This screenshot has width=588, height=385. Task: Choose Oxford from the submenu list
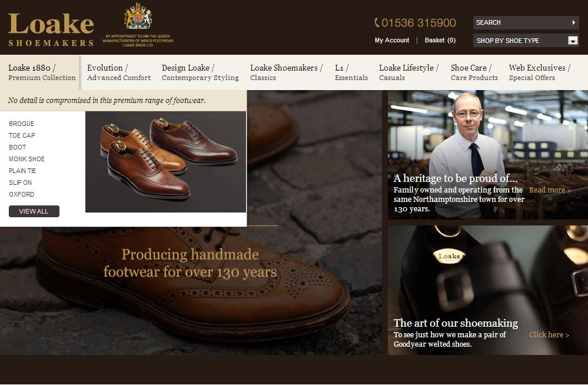click(x=21, y=194)
